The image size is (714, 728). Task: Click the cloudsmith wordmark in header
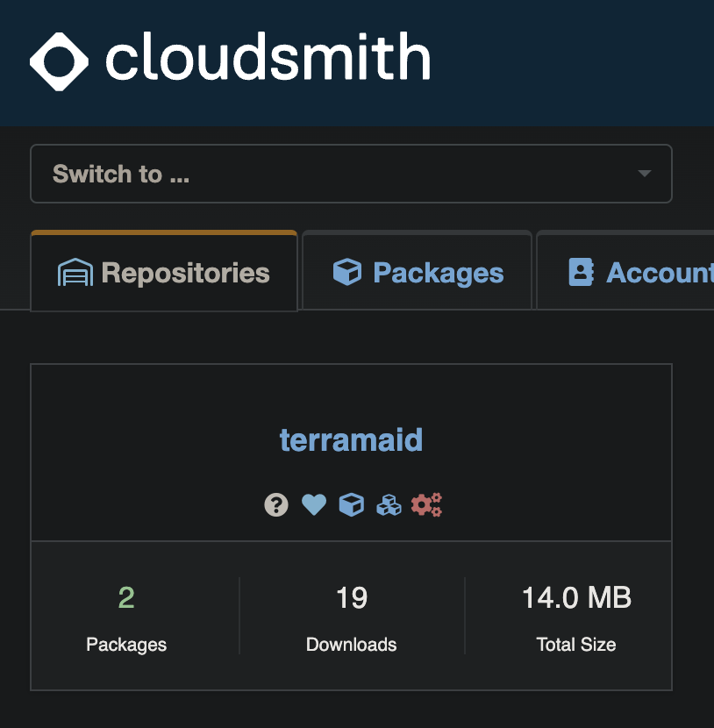click(x=268, y=56)
